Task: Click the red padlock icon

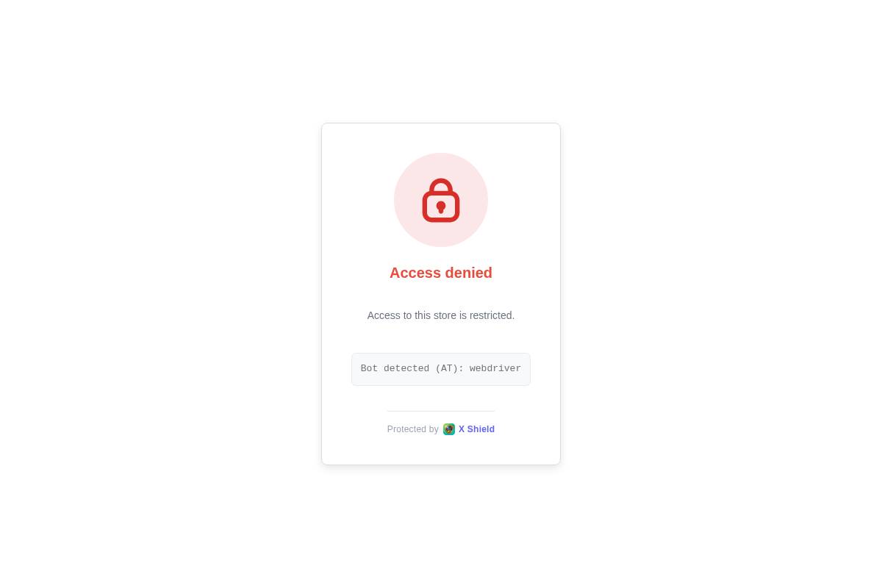Action: [x=441, y=200]
